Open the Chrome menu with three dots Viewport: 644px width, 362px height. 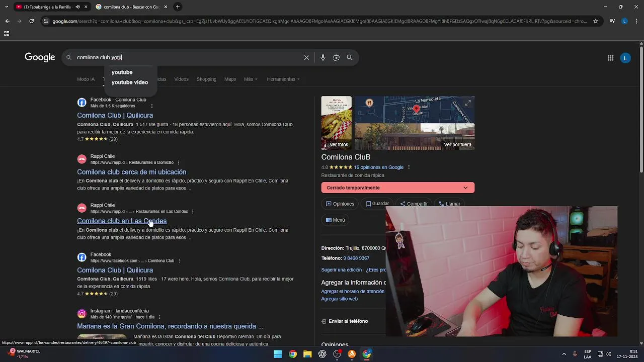(x=637, y=21)
